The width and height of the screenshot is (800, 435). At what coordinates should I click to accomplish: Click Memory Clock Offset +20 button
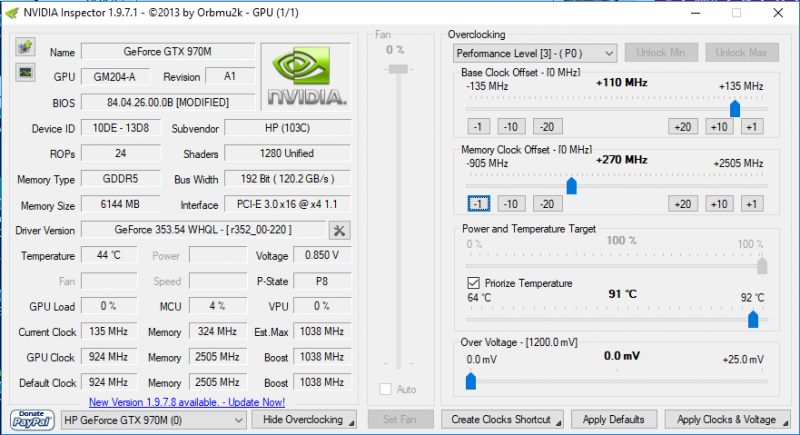coord(683,204)
